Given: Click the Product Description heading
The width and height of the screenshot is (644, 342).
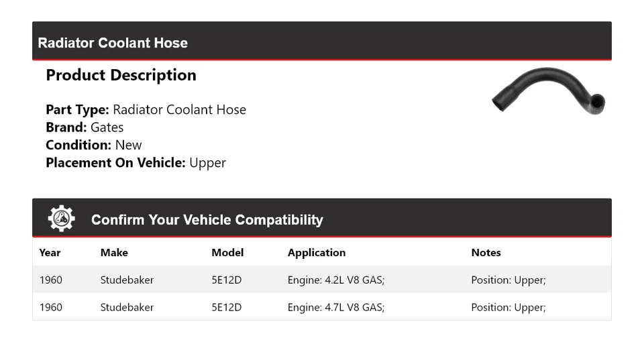Looking at the screenshot, I should [x=121, y=75].
